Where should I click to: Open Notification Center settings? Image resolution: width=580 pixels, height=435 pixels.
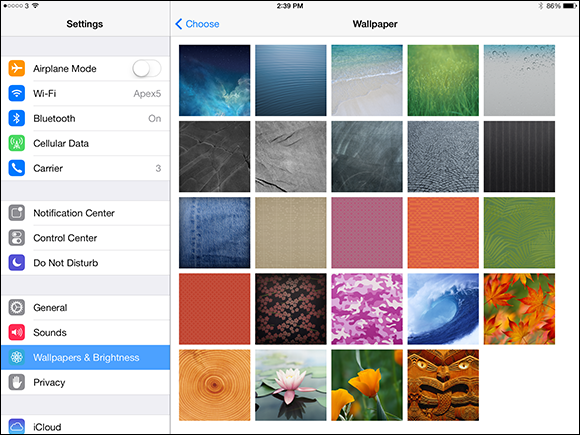point(85,213)
